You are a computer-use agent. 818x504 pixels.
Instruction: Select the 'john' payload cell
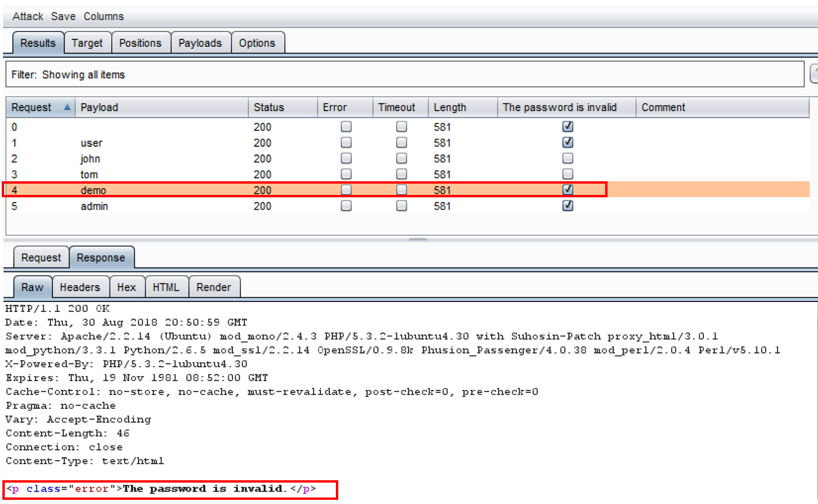[90, 159]
